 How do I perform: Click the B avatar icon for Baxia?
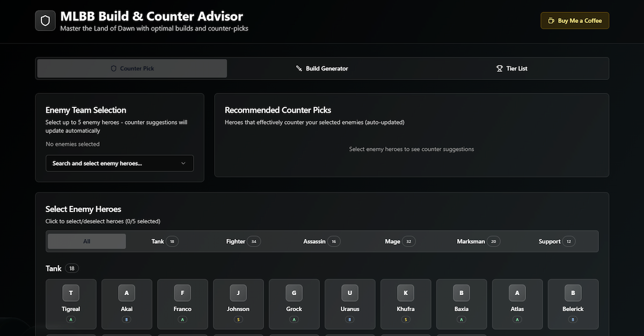tap(462, 293)
